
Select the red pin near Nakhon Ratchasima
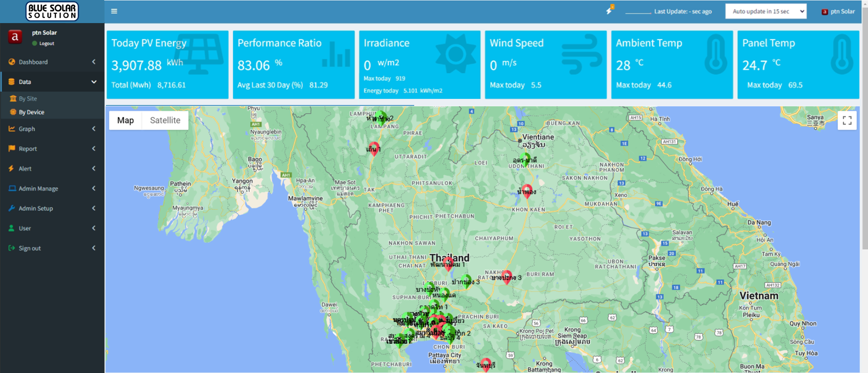tap(507, 277)
